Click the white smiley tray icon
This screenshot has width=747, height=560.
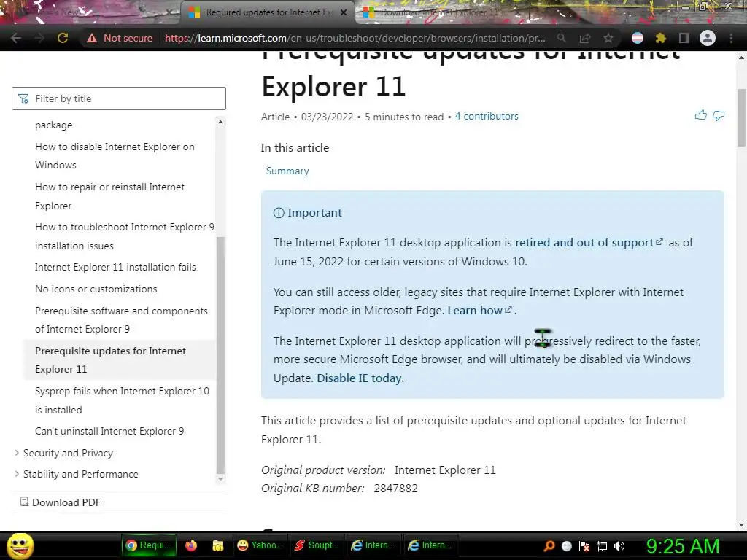tap(567, 546)
